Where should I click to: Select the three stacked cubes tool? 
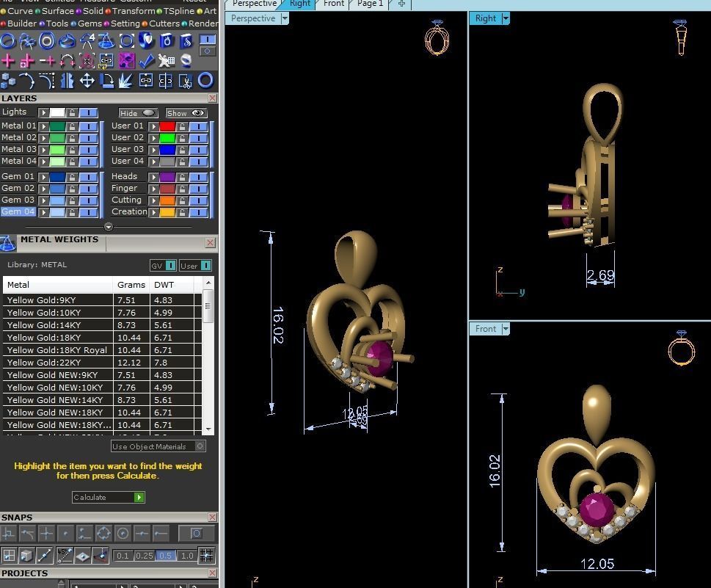(8, 81)
